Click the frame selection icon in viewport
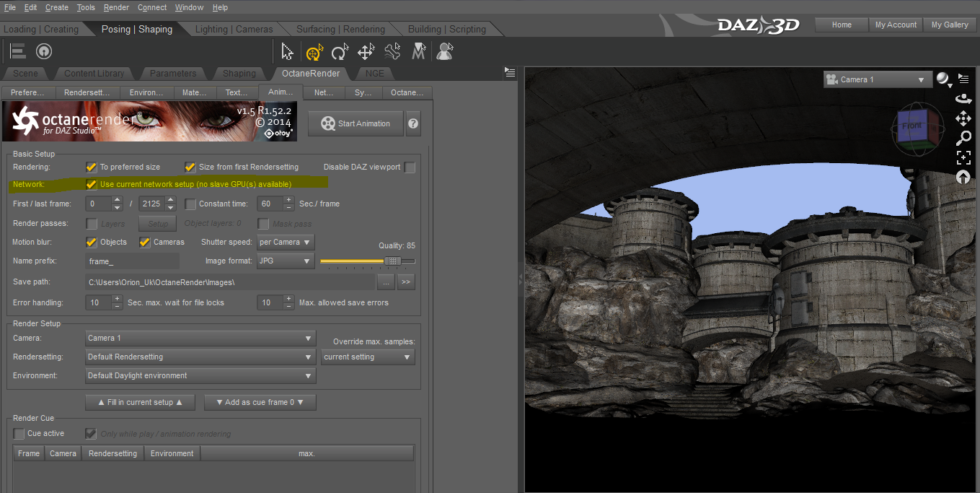The image size is (980, 493). click(x=963, y=157)
